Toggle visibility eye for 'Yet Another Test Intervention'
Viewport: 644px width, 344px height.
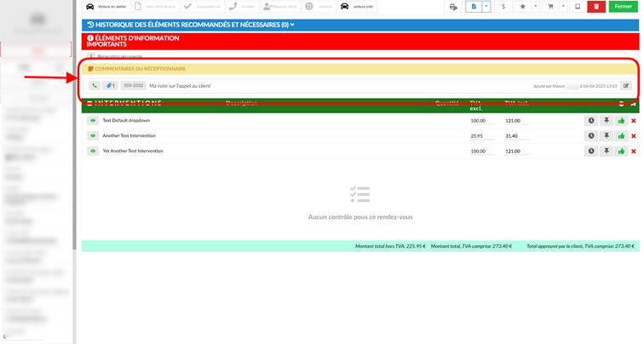[93, 151]
